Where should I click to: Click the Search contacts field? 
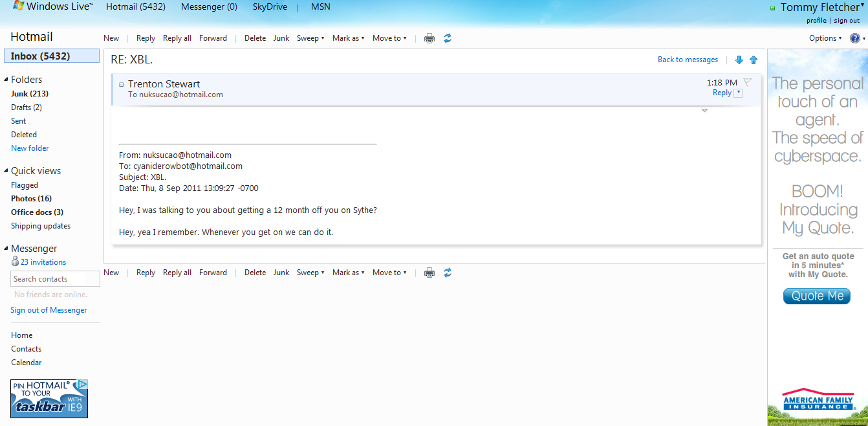click(56, 279)
